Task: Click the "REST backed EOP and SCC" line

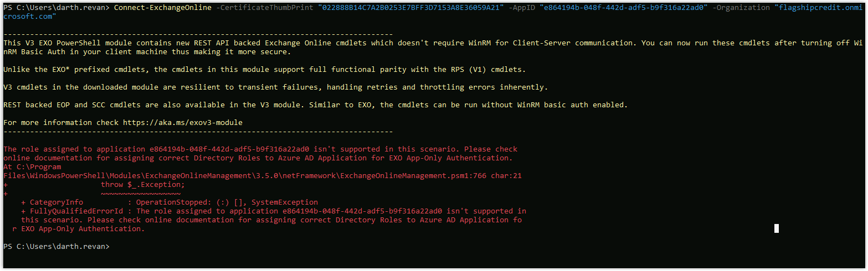Action: coord(315,105)
